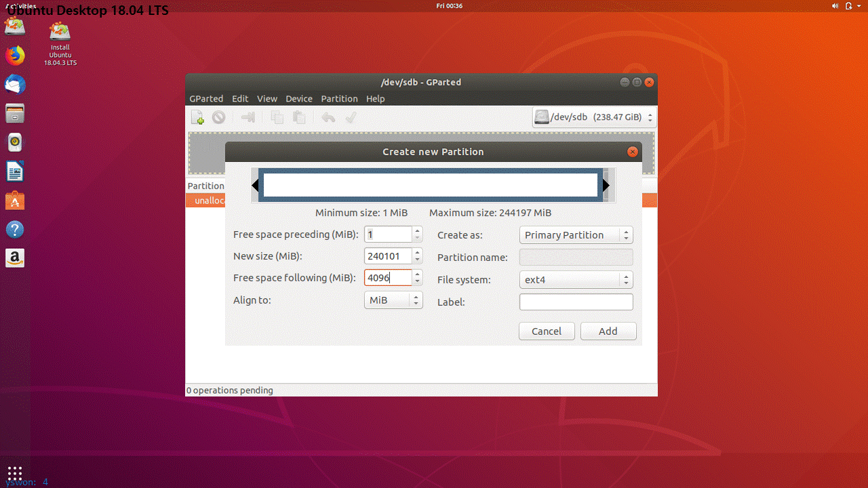Focus the Free space preceding input field

[x=388, y=235]
